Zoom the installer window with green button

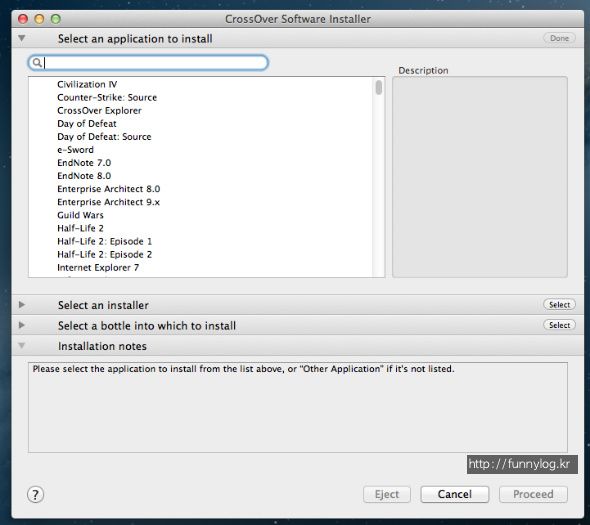click(56, 19)
